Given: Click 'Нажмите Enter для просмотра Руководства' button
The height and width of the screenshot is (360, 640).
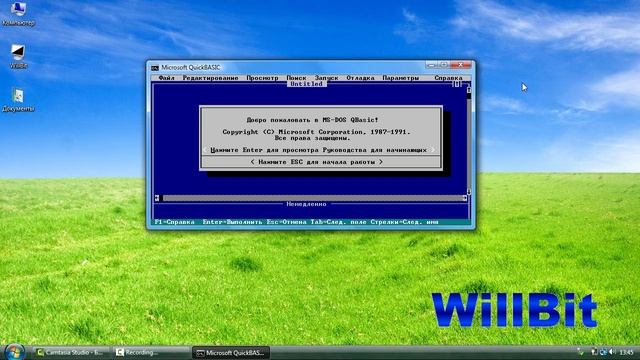Looking at the screenshot, I should [x=319, y=150].
